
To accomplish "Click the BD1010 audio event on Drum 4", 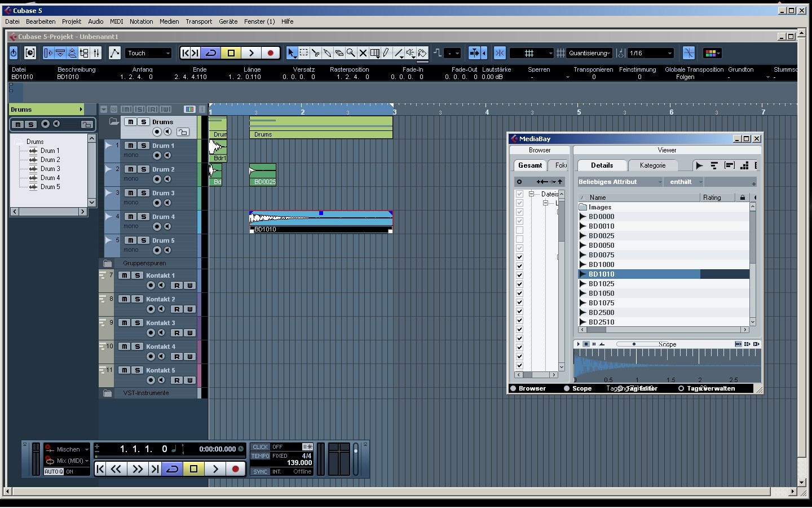I will (321, 222).
